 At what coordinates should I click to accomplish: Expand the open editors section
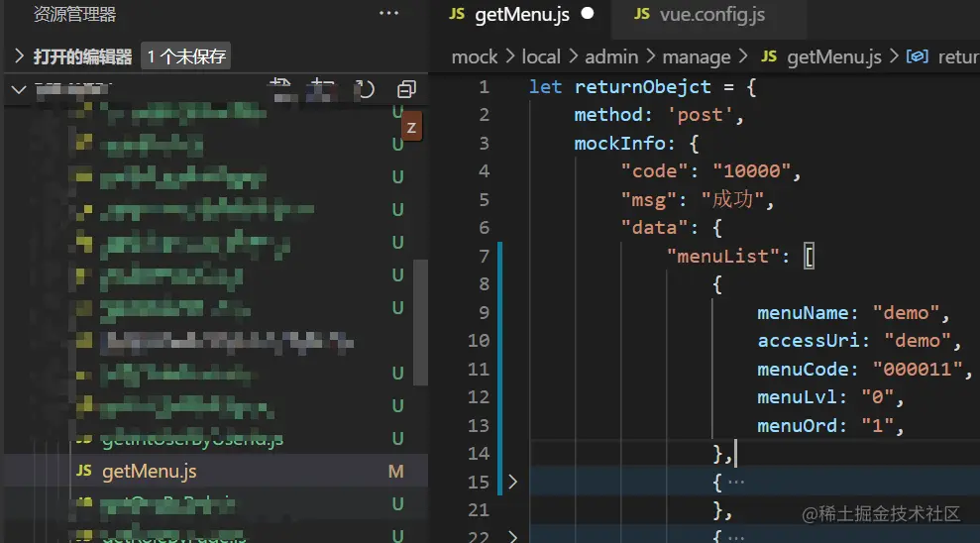19,56
